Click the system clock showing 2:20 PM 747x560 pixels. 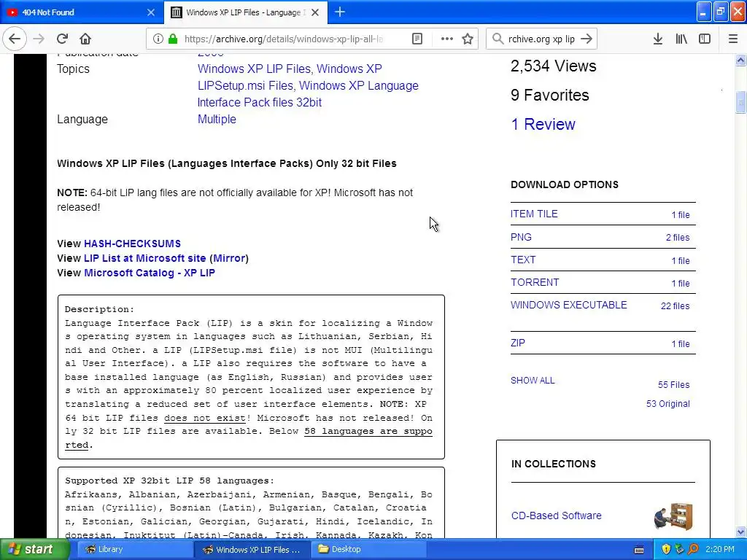click(719, 549)
